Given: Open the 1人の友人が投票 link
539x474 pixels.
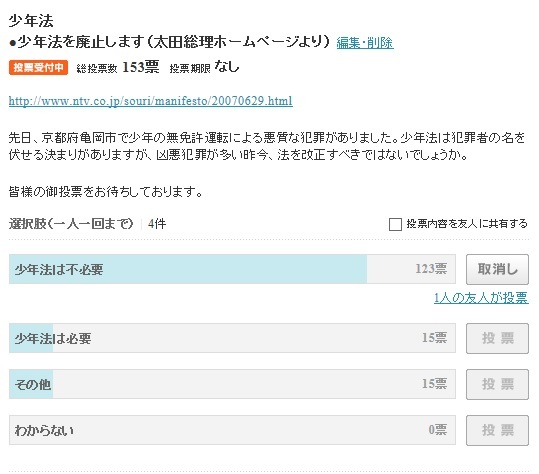Looking at the screenshot, I should click(481, 298).
